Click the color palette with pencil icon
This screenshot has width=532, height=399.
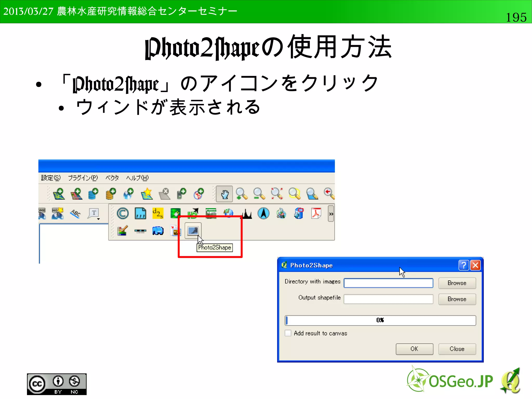[x=123, y=231]
